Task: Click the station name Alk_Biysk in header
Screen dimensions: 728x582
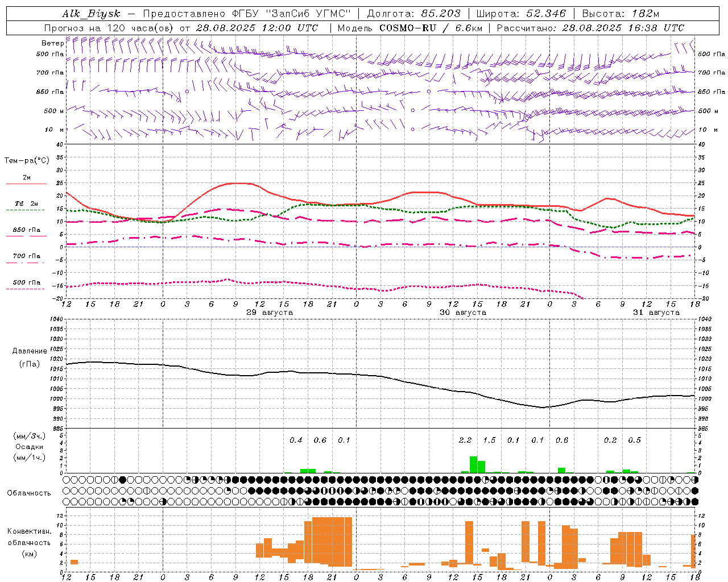Action: [91, 14]
